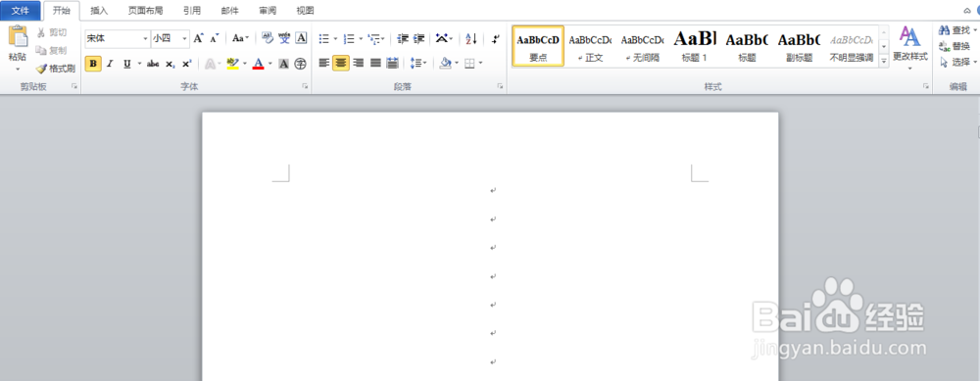
Task: Toggle Italic formatting
Action: pos(110,64)
